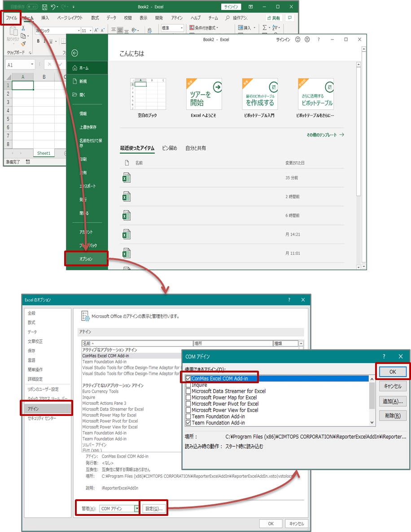Click the save icon in the title bar
Image resolution: width=411 pixels, height=532 pixels.
point(44,7)
